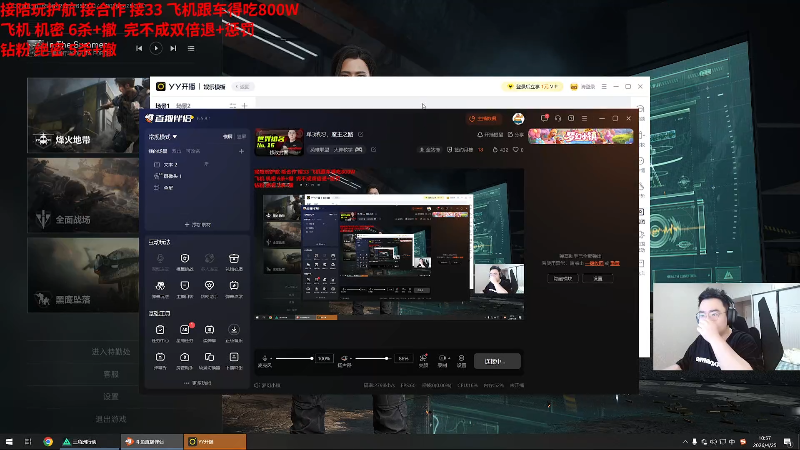This screenshot has width=800, height=450.
Task: Edit stream category tag with pencil icon
Action: (373, 149)
